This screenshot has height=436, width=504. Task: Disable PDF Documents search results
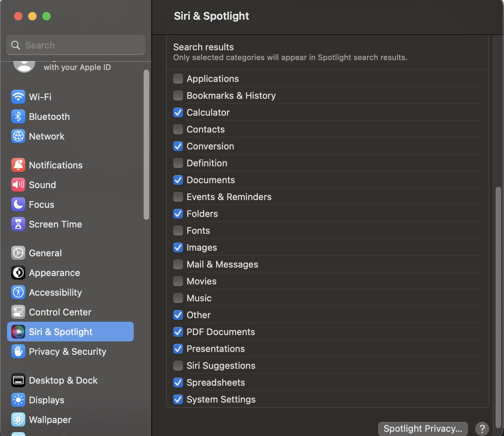(178, 332)
